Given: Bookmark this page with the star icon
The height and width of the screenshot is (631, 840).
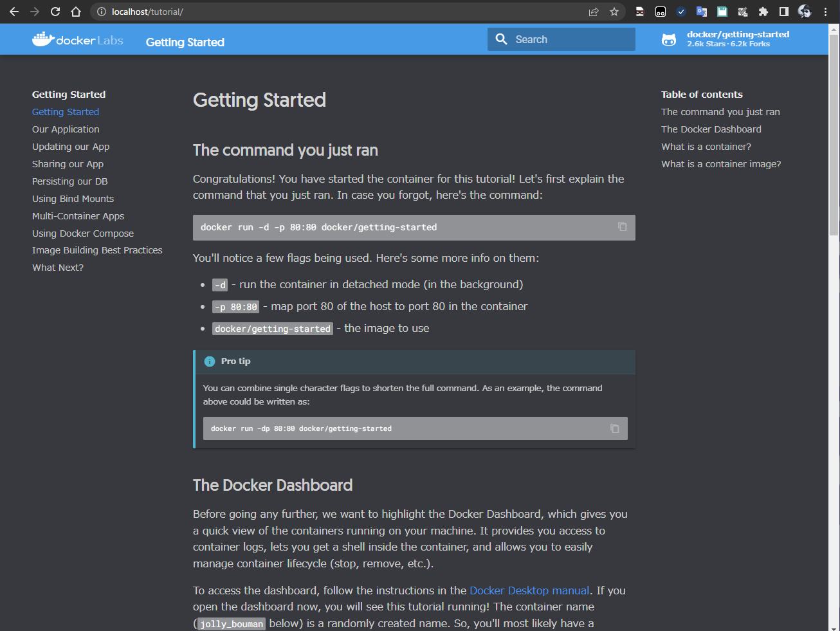Looking at the screenshot, I should (x=614, y=12).
